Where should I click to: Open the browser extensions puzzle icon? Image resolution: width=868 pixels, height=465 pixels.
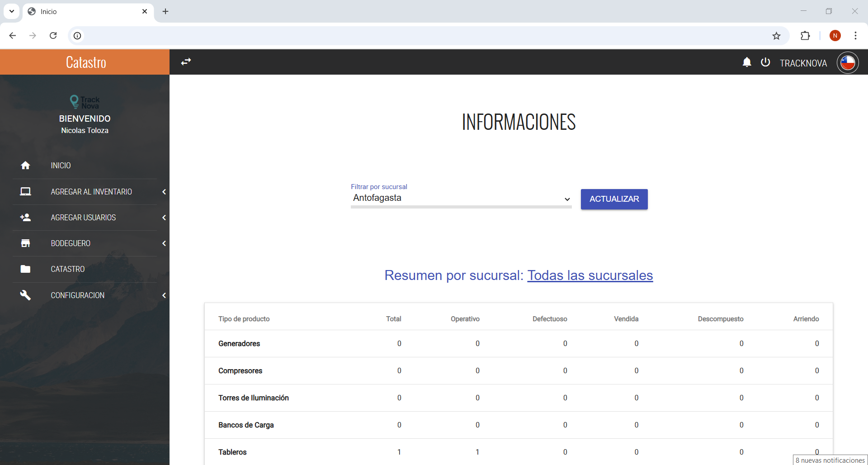(x=805, y=36)
